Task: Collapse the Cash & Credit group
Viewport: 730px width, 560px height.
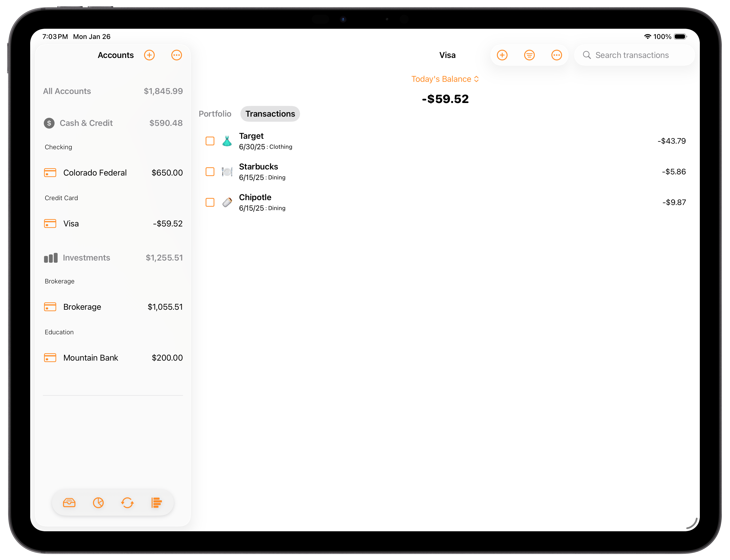Action: 86,123
